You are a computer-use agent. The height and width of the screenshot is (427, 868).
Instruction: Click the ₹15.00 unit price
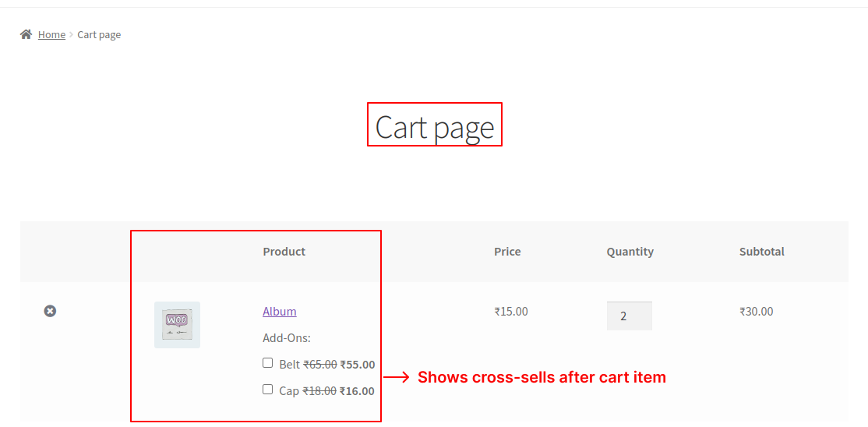(x=511, y=312)
